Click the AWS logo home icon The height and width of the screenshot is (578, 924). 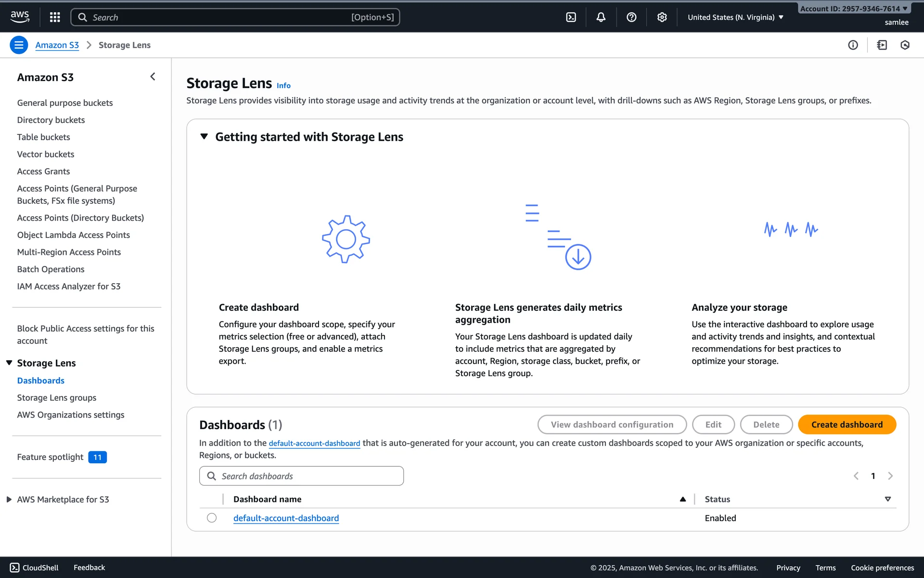tap(20, 17)
